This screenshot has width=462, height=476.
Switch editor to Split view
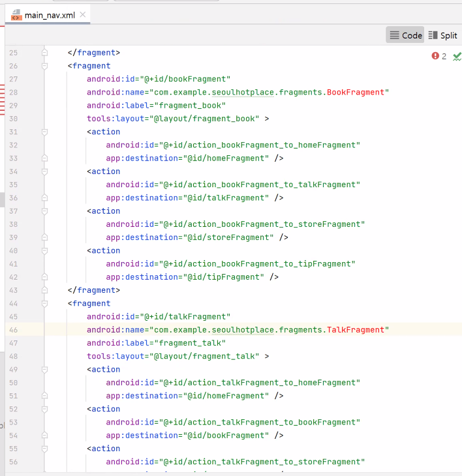click(443, 35)
